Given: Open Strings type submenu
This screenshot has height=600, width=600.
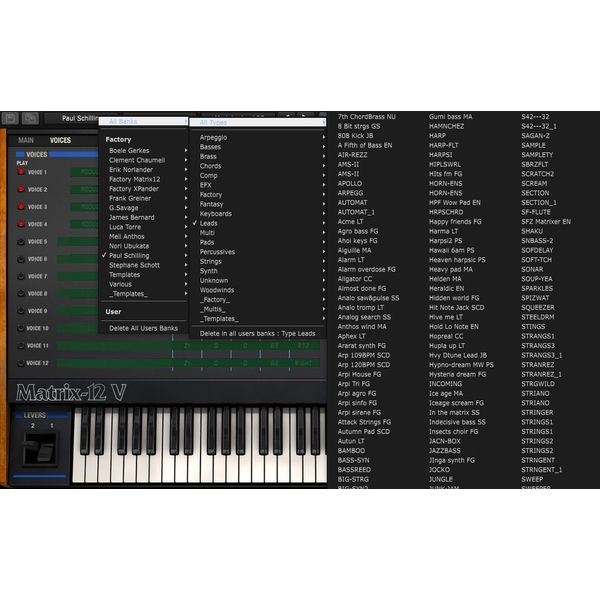Looking at the screenshot, I should (258, 262).
